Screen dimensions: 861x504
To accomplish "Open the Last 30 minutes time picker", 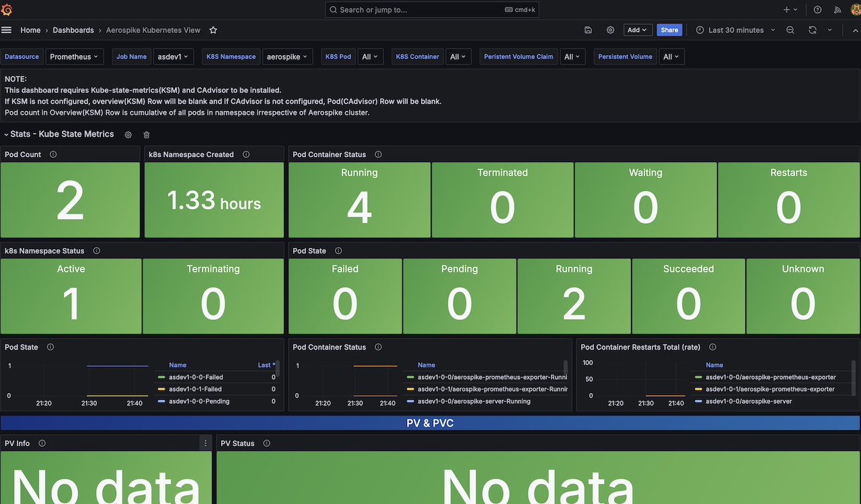I will 735,30.
